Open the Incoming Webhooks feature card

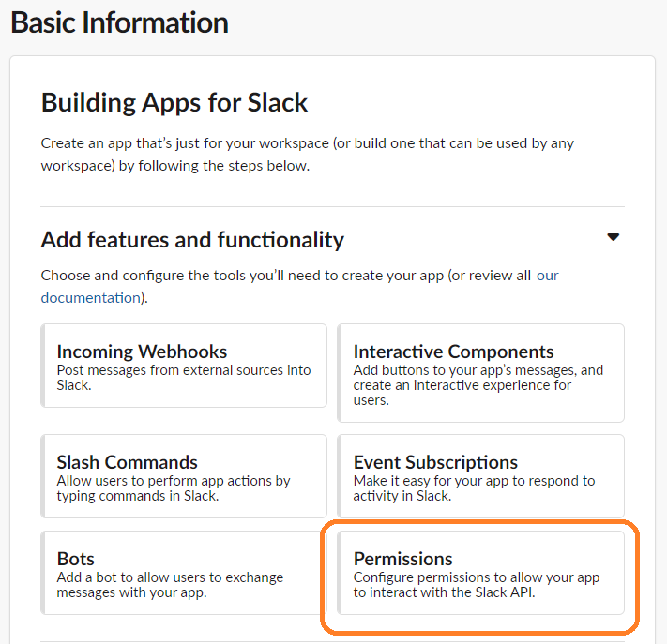(x=184, y=366)
